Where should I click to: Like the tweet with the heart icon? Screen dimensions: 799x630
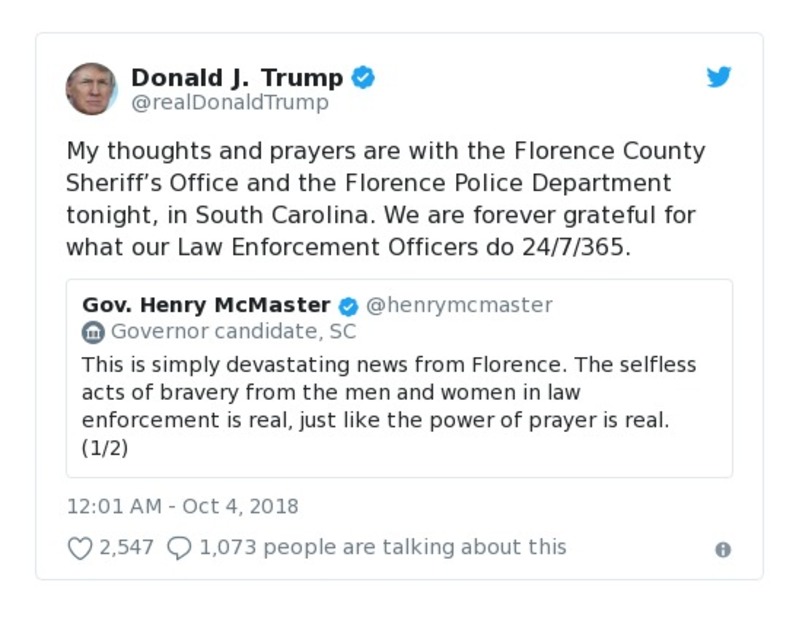(x=79, y=548)
